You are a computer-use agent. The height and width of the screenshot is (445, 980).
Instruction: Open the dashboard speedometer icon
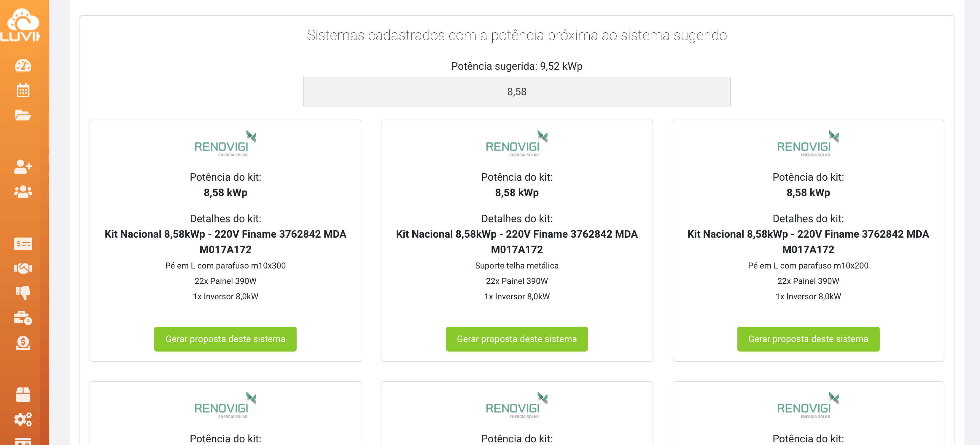pyautogui.click(x=23, y=66)
